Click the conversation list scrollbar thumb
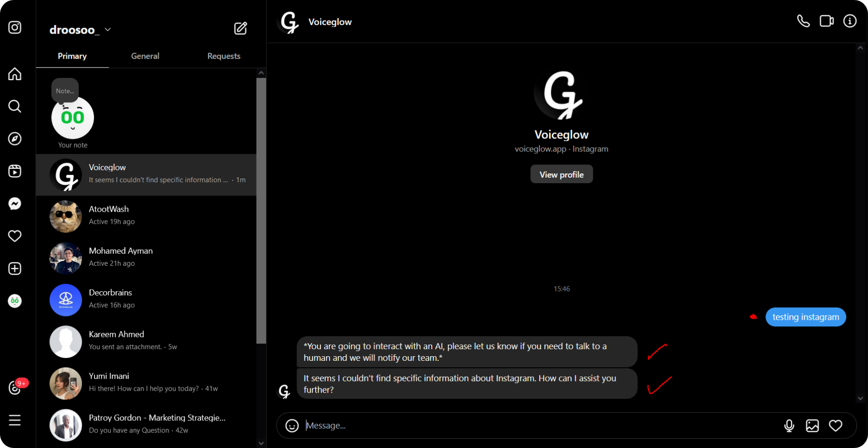 click(261, 211)
